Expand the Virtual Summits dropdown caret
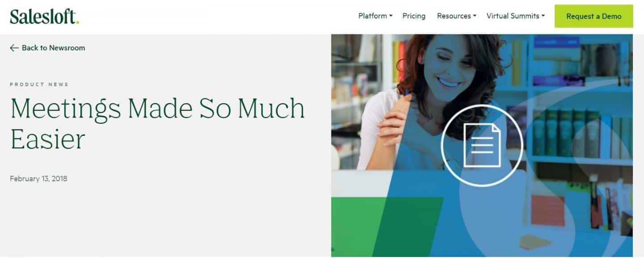This screenshot has height=267, width=644. pos(543,16)
